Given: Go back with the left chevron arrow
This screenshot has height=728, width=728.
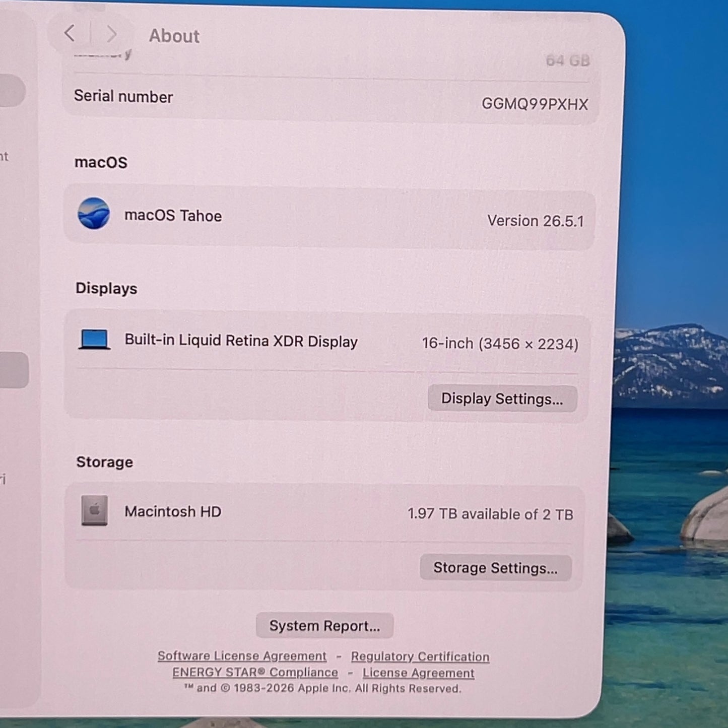Looking at the screenshot, I should [x=70, y=34].
